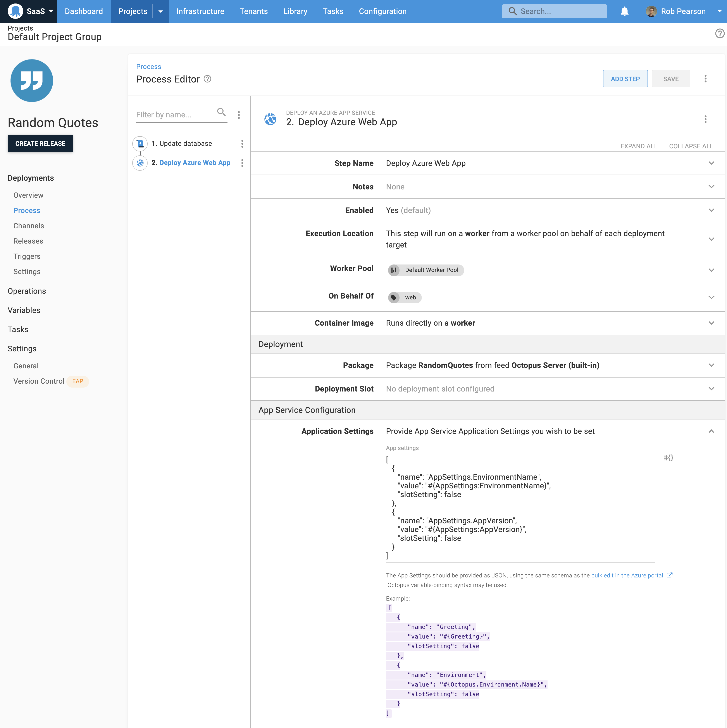Expand the Notes row chevron
This screenshot has height=728, width=727.
click(711, 187)
